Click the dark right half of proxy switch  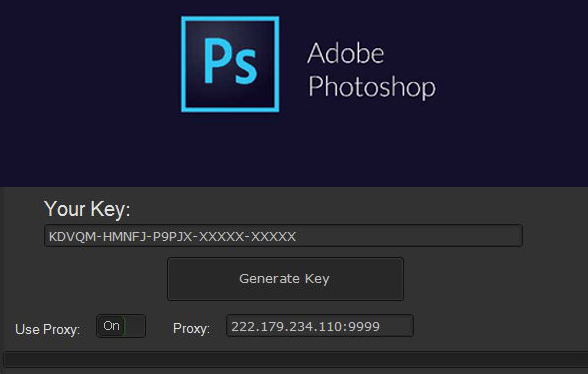coord(135,326)
